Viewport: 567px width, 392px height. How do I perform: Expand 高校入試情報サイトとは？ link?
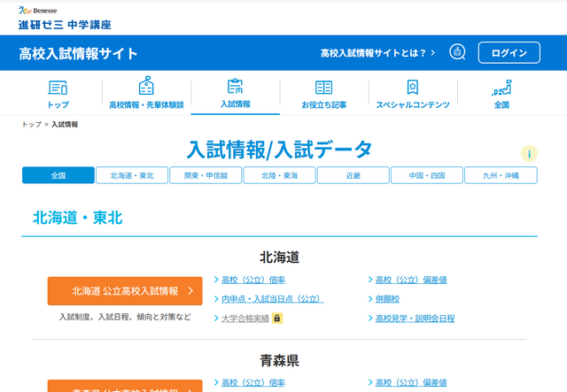(x=377, y=54)
